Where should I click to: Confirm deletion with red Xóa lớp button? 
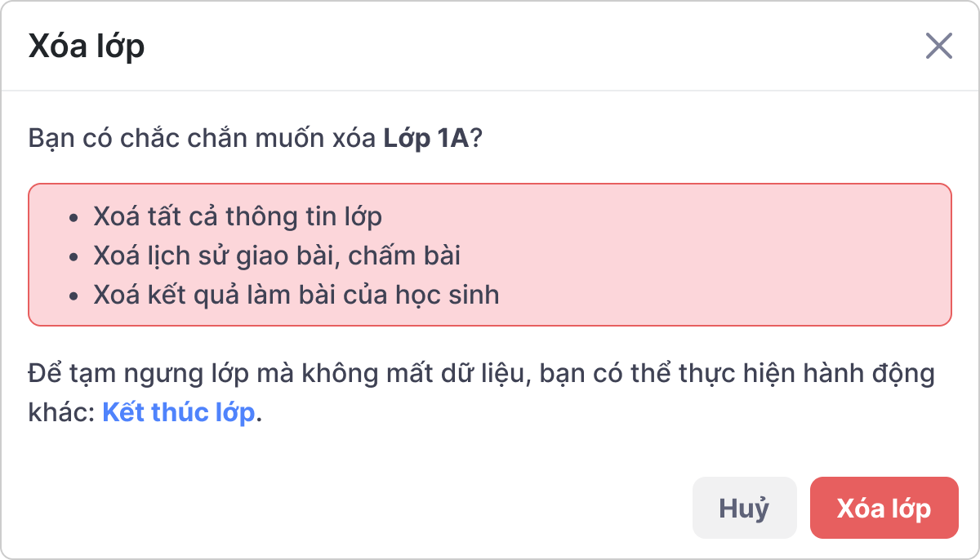[884, 508]
